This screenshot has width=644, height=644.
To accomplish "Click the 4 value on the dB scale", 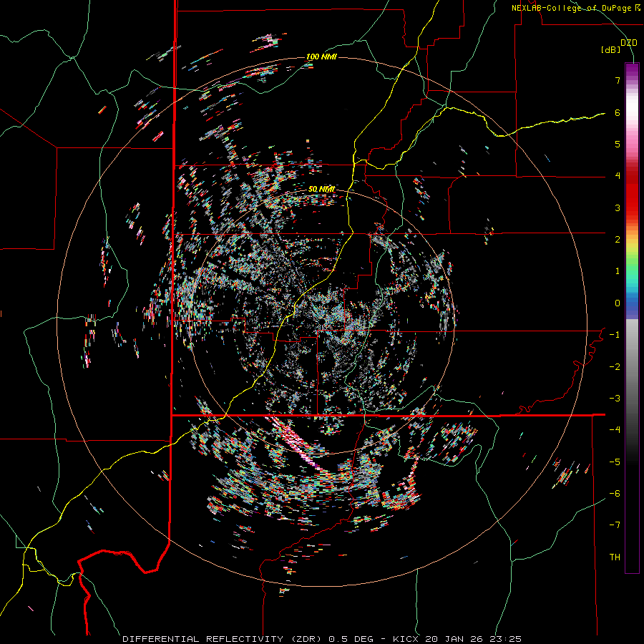I will click(618, 176).
